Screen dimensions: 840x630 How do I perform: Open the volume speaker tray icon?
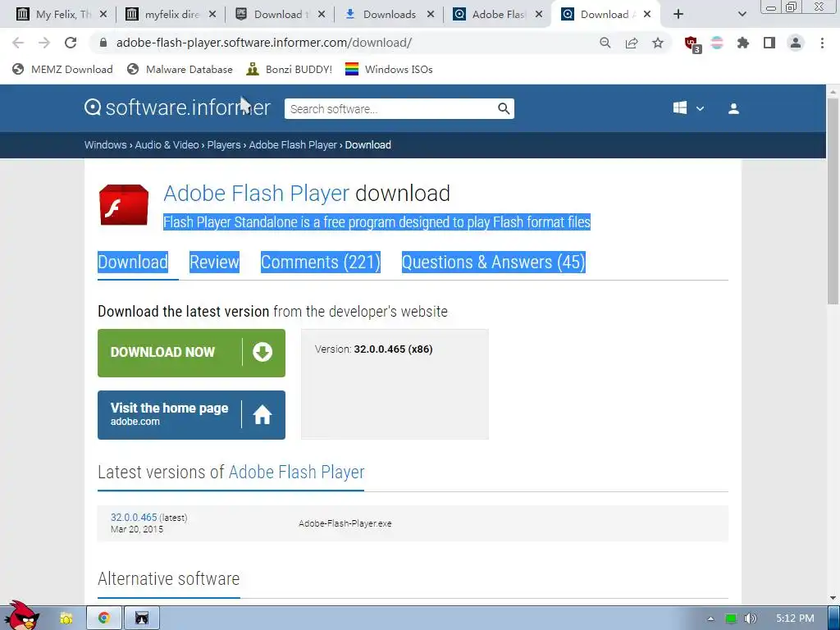coord(751,619)
